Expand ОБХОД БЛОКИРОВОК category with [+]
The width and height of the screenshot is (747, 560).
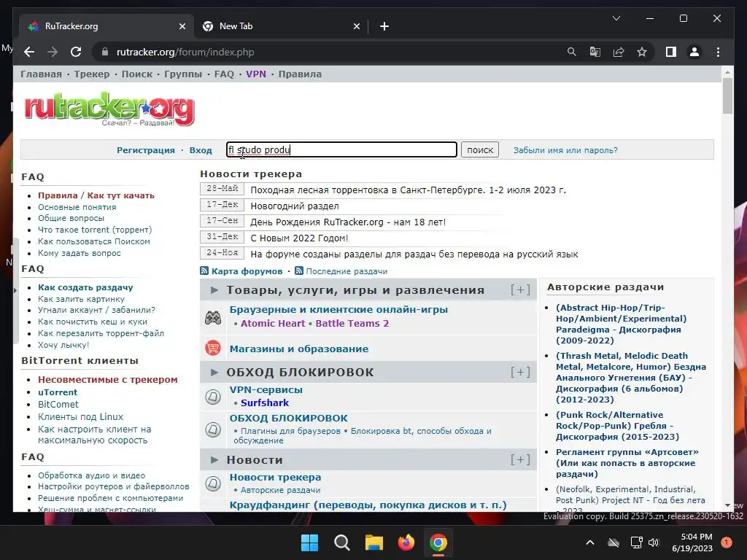click(x=520, y=372)
